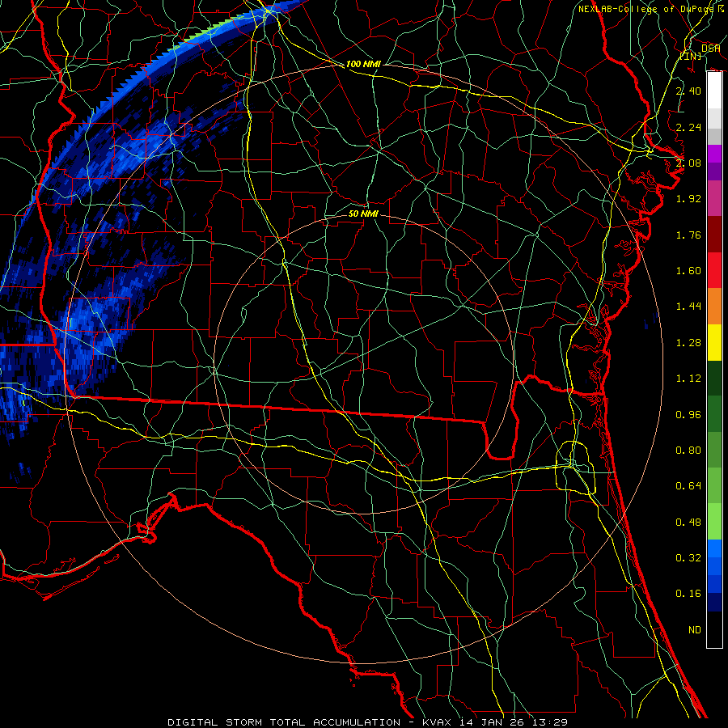This screenshot has width=728, height=728.
Task: Click the 0.64 legend value
Action: 688,486
